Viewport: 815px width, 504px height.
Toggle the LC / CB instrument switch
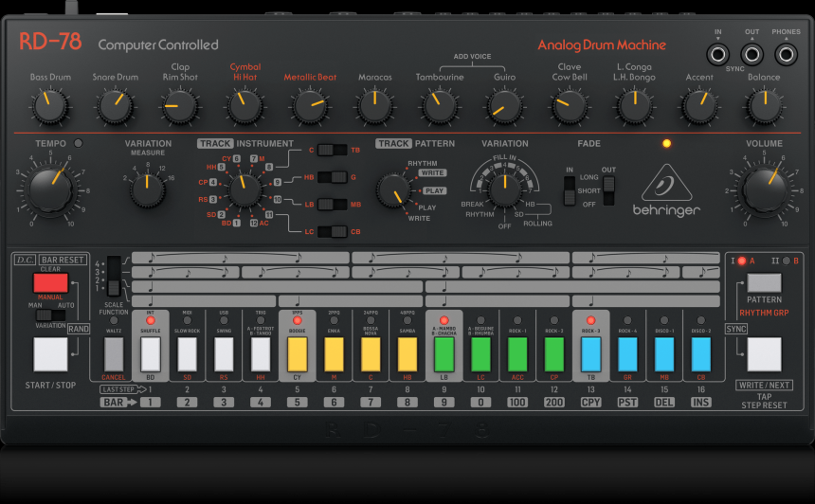point(332,232)
